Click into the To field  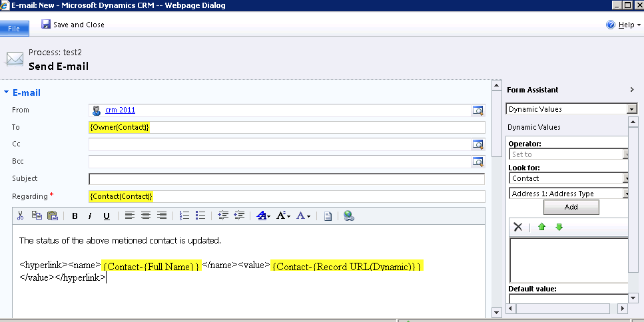click(286, 127)
